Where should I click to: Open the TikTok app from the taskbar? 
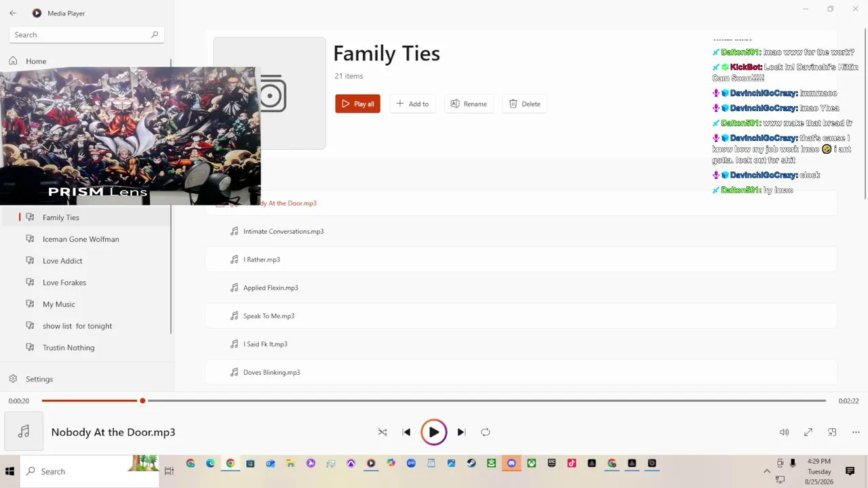click(572, 464)
